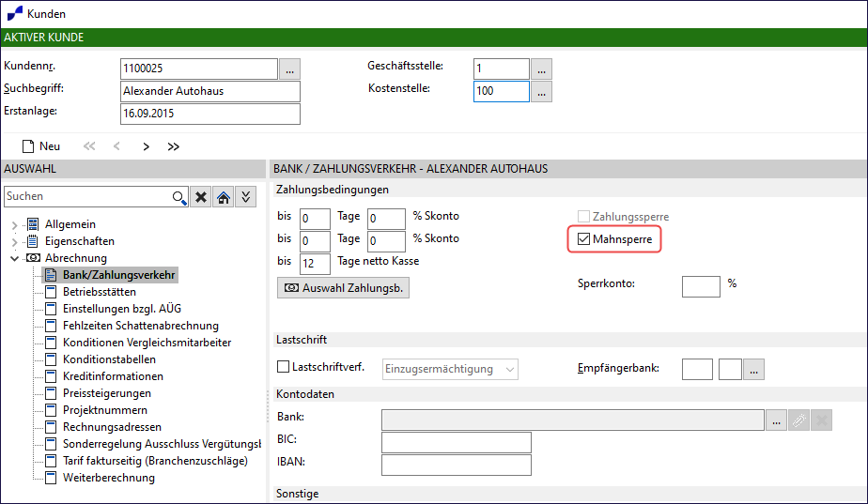Click the Kunden application logo icon
The height and width of the screenshot is (504, 868).
coord(15,13)
